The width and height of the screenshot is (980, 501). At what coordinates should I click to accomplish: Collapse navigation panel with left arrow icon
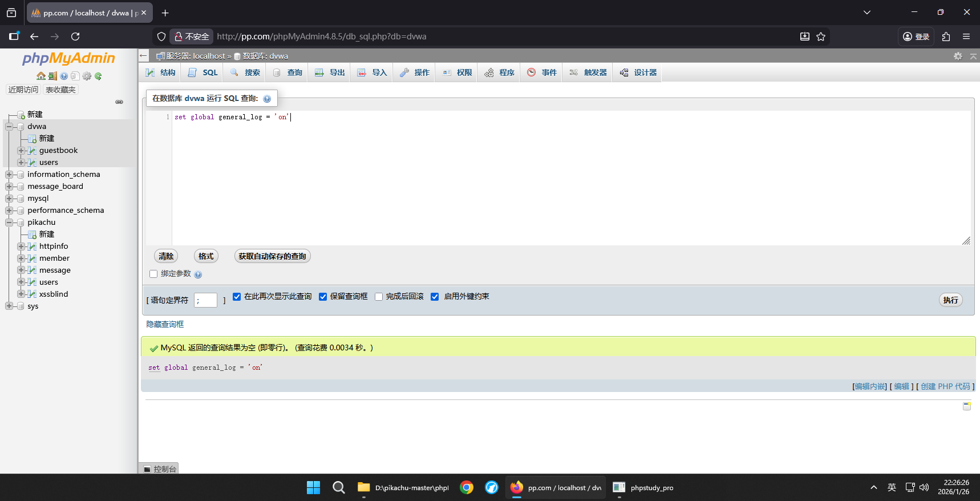click(x=144, y=56)
